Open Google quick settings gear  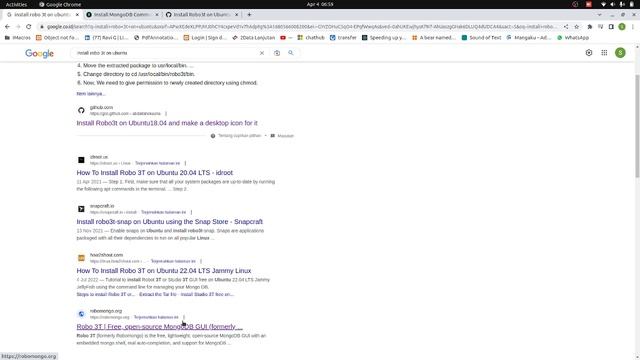coord(589,53)
